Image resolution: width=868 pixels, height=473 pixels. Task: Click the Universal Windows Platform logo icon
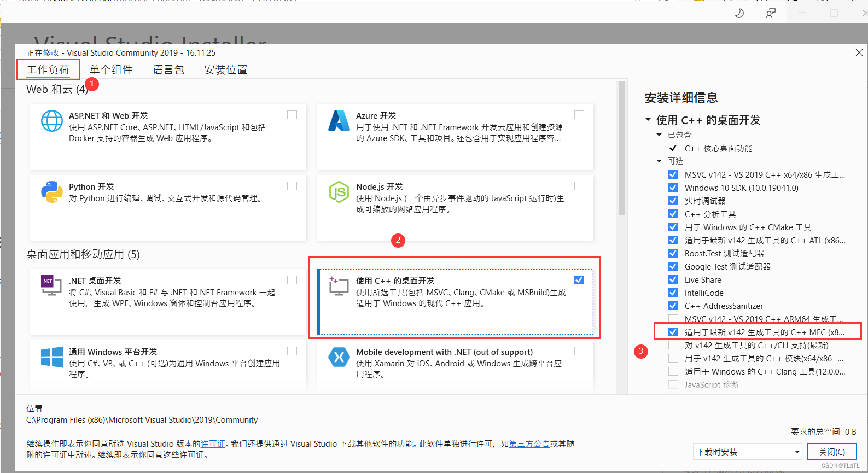pyautogui.click(x=52, y=357)
